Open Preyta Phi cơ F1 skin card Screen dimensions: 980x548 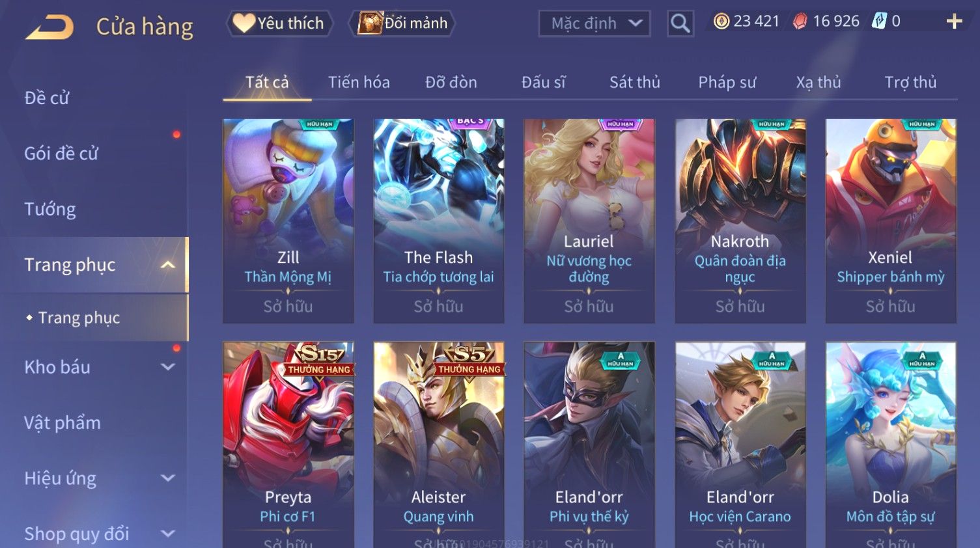(x=288, y=445)
